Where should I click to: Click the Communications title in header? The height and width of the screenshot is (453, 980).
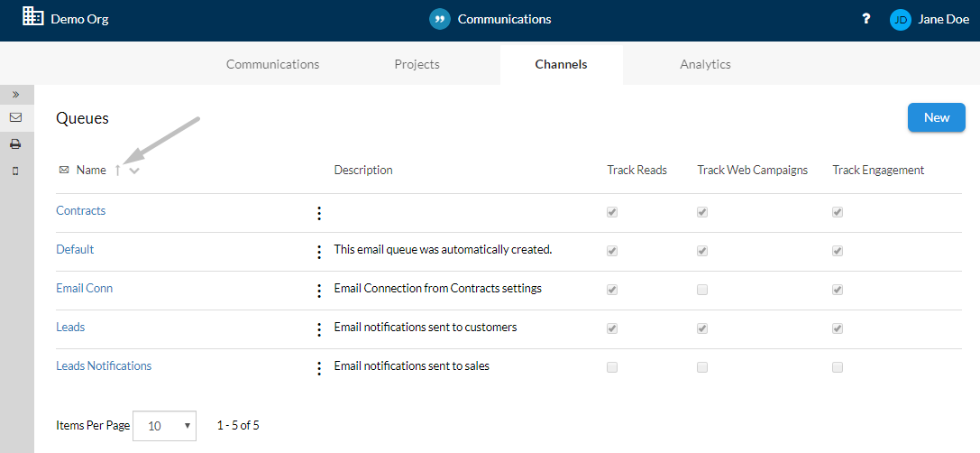tap(504, 19)
